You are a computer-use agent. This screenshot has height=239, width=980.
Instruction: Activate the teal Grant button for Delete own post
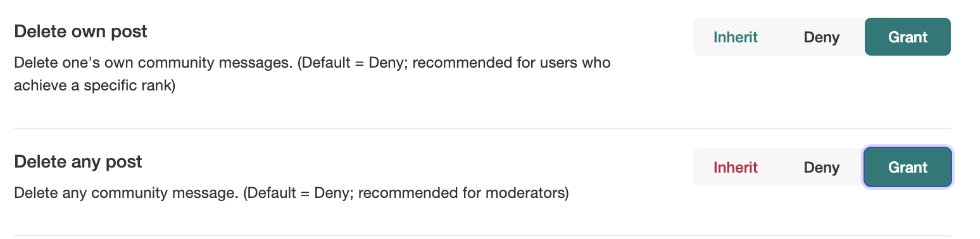pyautogui.click(x=907, y=37)
